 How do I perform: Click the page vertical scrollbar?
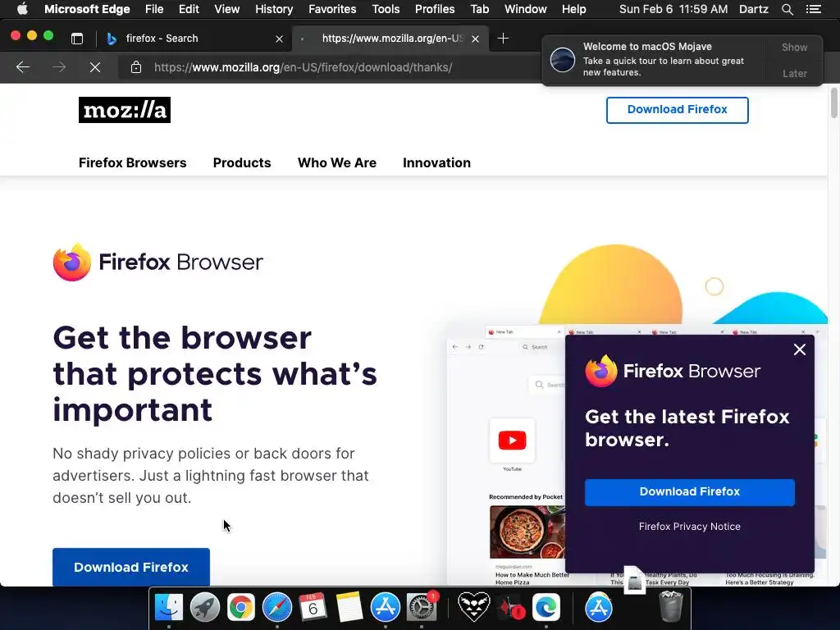pyautogui.click(x=833, y=103)
